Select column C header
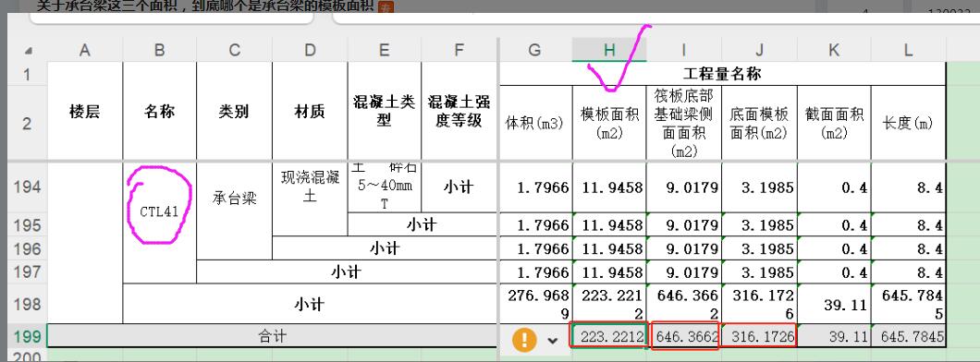980x362 pixels. 235,50
